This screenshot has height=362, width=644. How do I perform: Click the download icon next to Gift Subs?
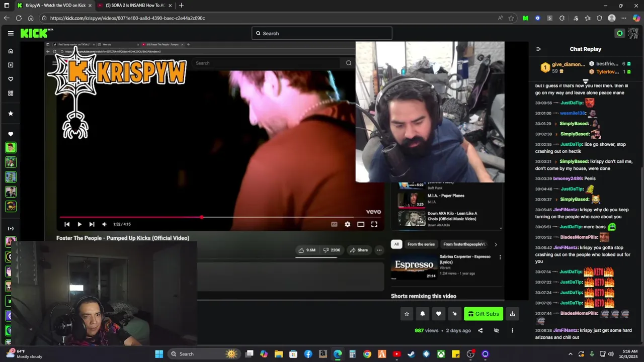(512, 314)
